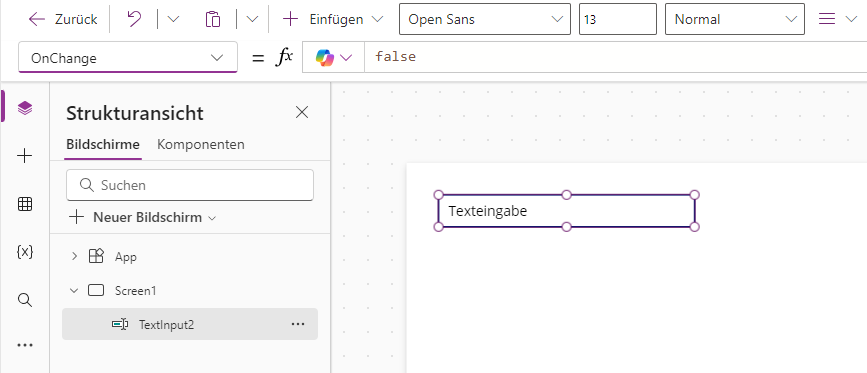
Task: Open the OnChange property dropdown
Action: [x=128, y=57]
